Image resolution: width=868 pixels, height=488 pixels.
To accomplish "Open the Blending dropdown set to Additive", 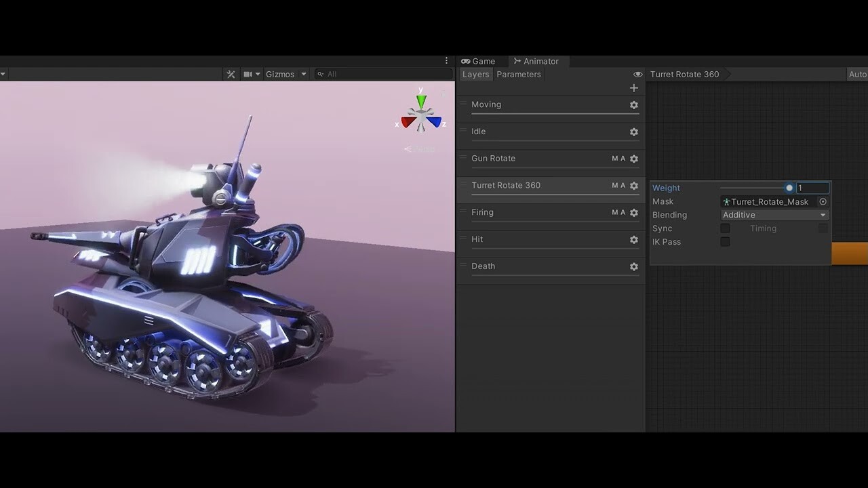I will tap(773, 214).
